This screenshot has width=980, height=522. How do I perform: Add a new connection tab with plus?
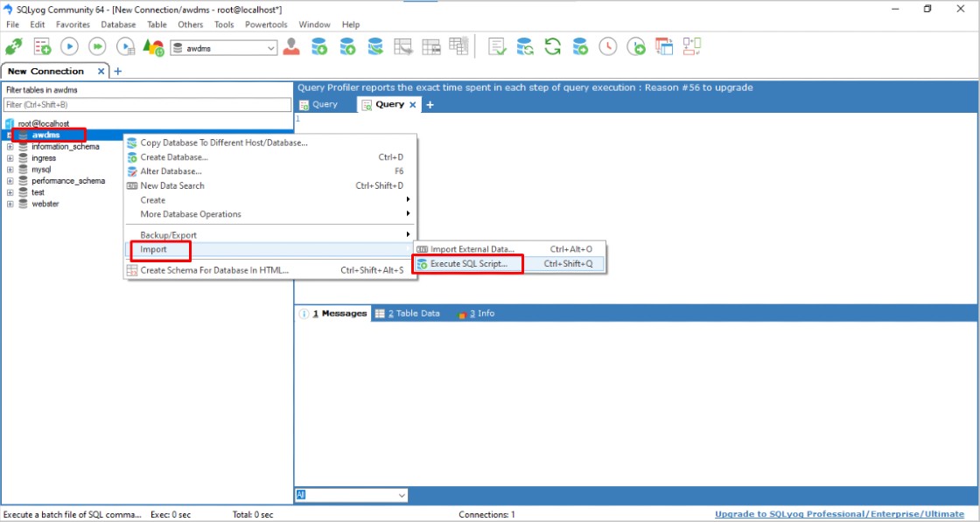click(117, 71)
